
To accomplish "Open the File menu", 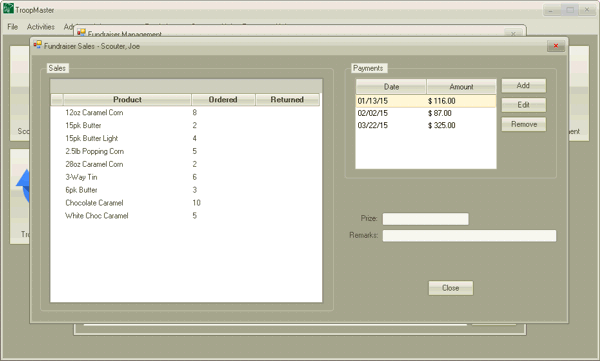I will click(x=13, y=27).
